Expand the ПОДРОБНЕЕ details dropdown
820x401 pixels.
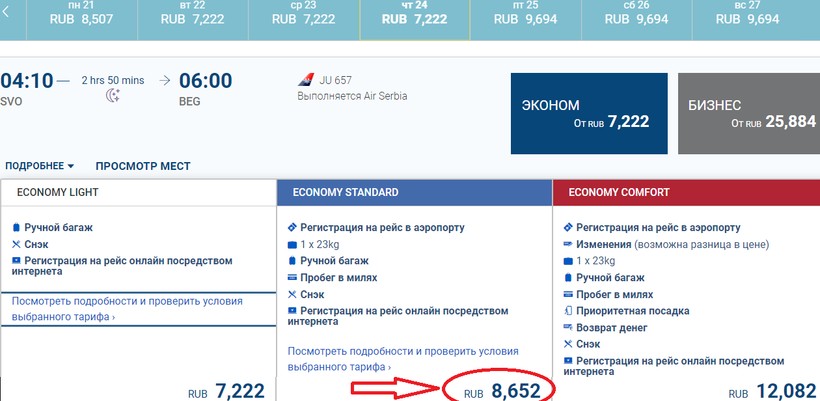click(x=40, y=166)
